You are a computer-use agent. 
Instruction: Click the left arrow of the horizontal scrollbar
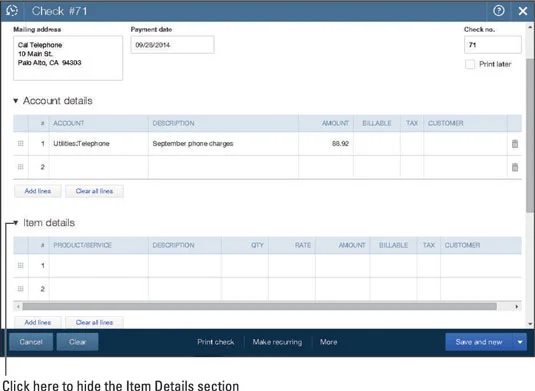(18, 306)
